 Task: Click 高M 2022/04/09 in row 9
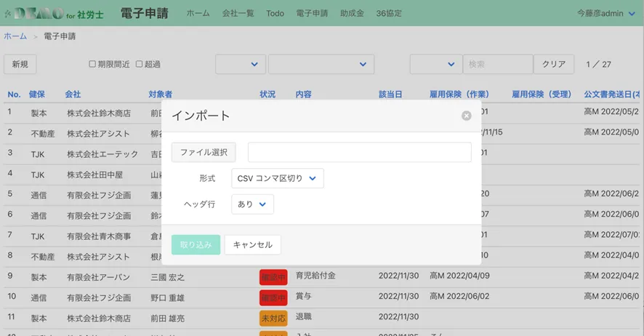click(459, 276)
